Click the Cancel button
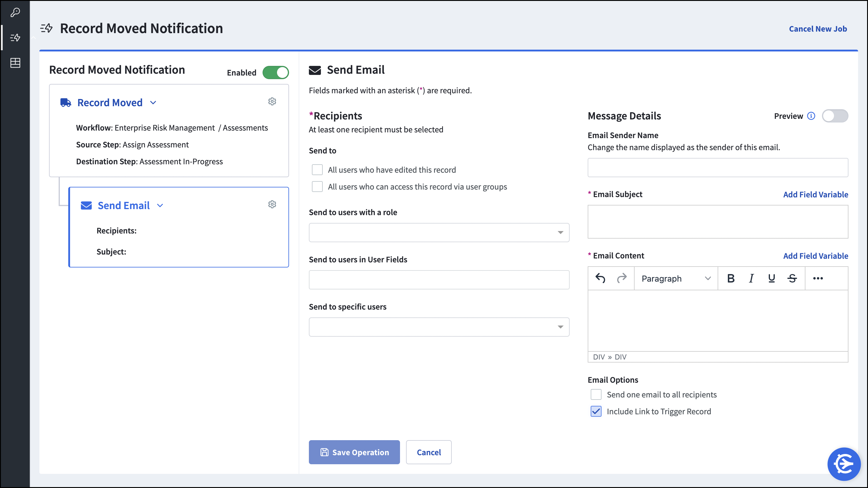The width and height of the screenshot is (868, 488). click(428, 452)
